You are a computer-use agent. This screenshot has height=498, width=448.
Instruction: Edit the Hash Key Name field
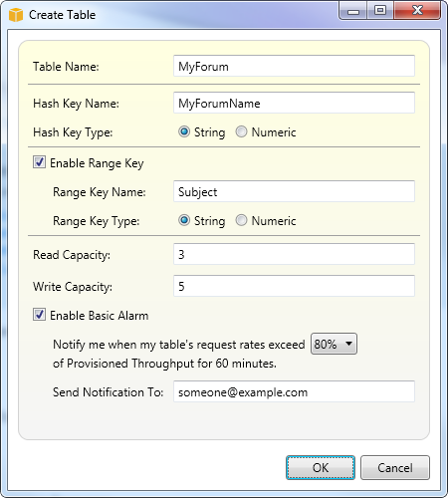click(x=294, y=103)
